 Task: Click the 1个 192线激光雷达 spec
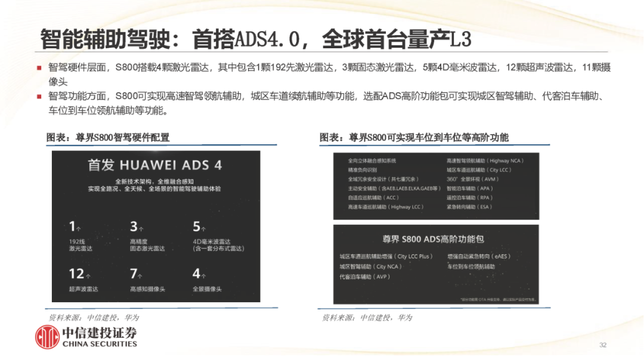pyautogui.click(x=81, y=236)
